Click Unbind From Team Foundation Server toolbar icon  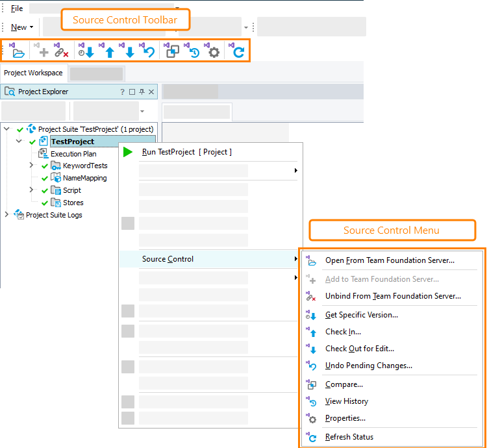coord(61,51)
